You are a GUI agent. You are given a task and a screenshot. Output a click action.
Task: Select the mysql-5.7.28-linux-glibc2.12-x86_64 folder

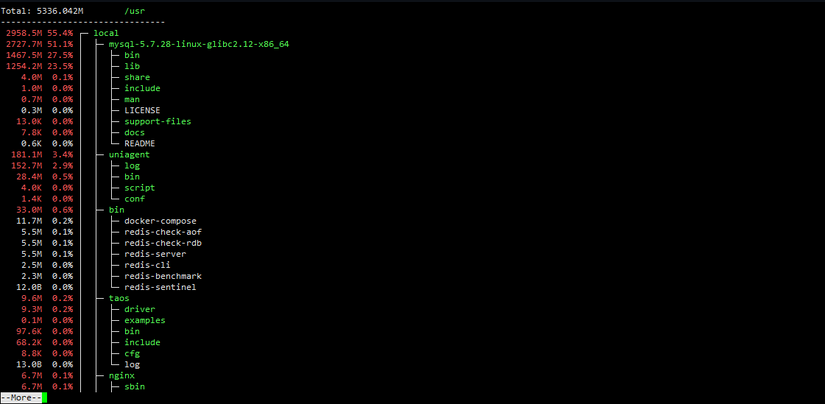click(199, 44)
